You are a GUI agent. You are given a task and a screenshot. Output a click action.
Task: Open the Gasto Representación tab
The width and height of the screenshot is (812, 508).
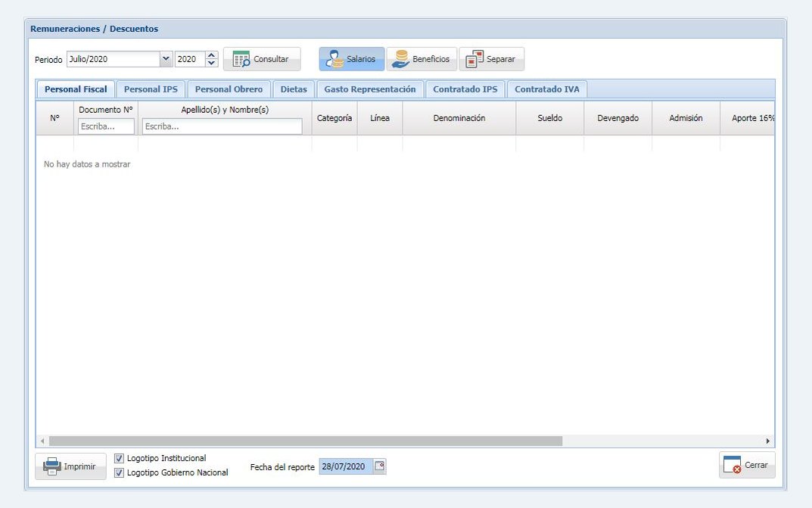pos(370,89)
